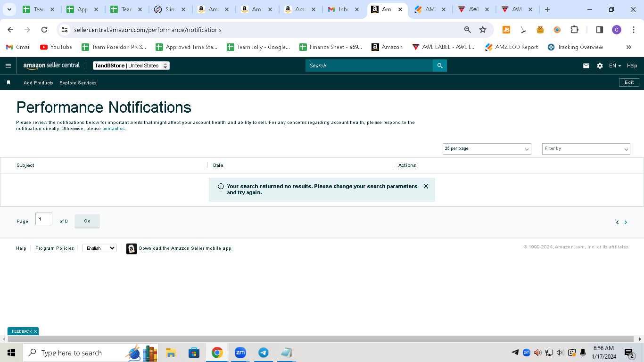Open File Explorer from the taskbar
Screen dimensions: 644x362
[x=171, y=353]
